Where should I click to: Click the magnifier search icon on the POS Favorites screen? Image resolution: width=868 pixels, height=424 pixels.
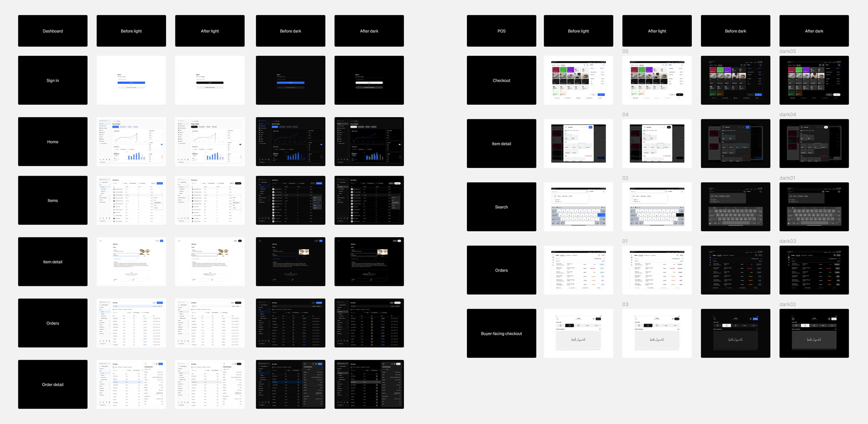pos(585,65)
